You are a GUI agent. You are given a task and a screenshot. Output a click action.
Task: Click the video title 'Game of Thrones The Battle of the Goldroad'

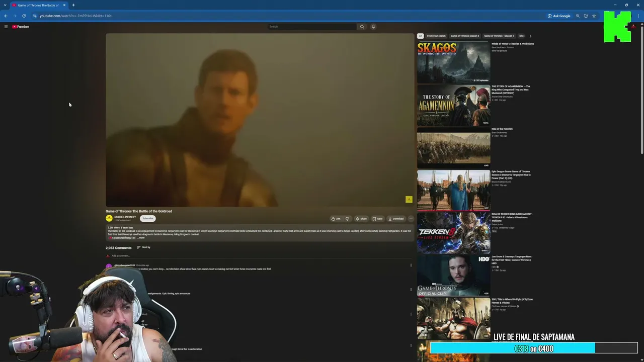point(139,211)
